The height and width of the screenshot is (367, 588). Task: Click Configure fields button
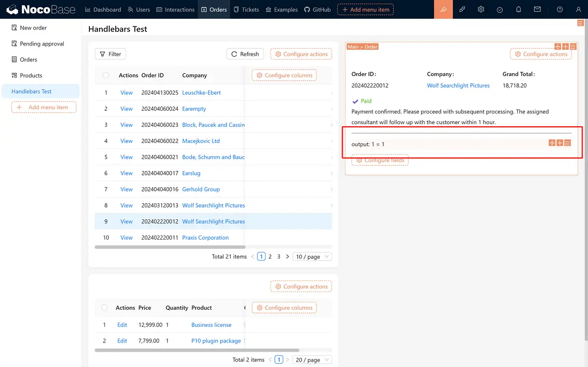(x=380, y=160)
